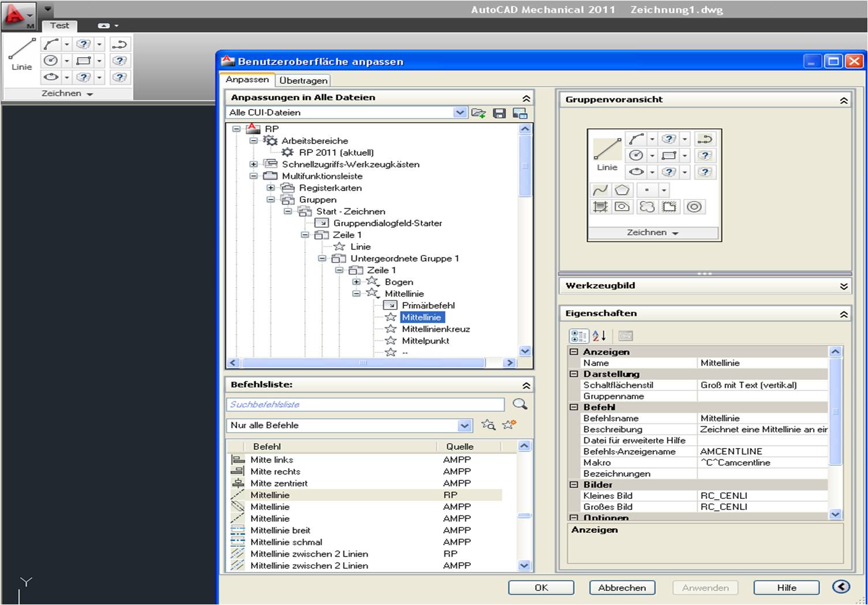Open the Test ribbon tab
868x605 pixels.
(59, 25)
